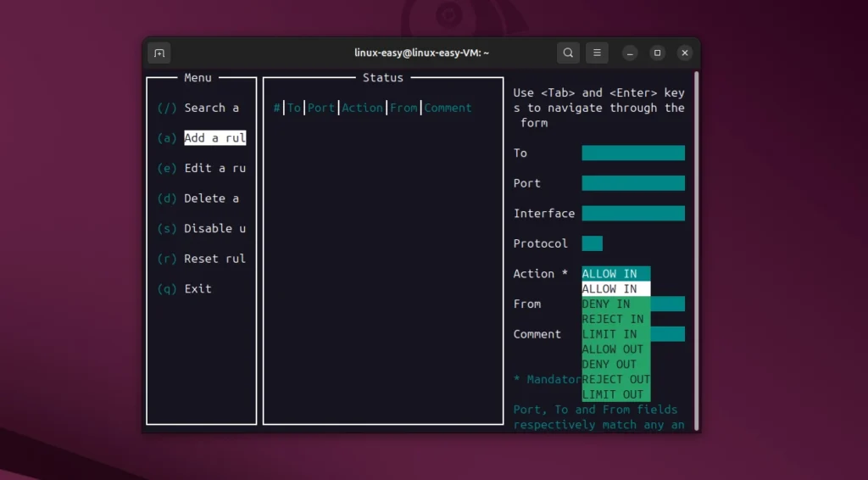The image size is (868, 480).
Task: Click the Mandatory note text
Action: click(547, 379)
